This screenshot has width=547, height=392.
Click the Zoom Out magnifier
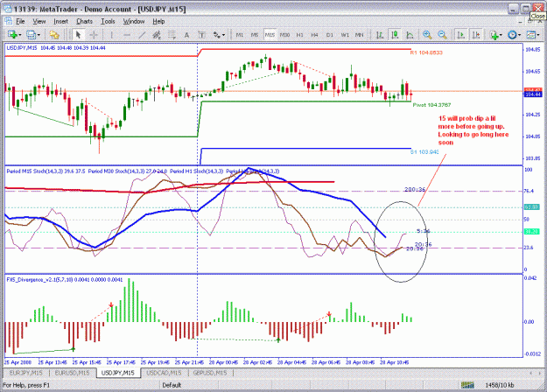442,35
